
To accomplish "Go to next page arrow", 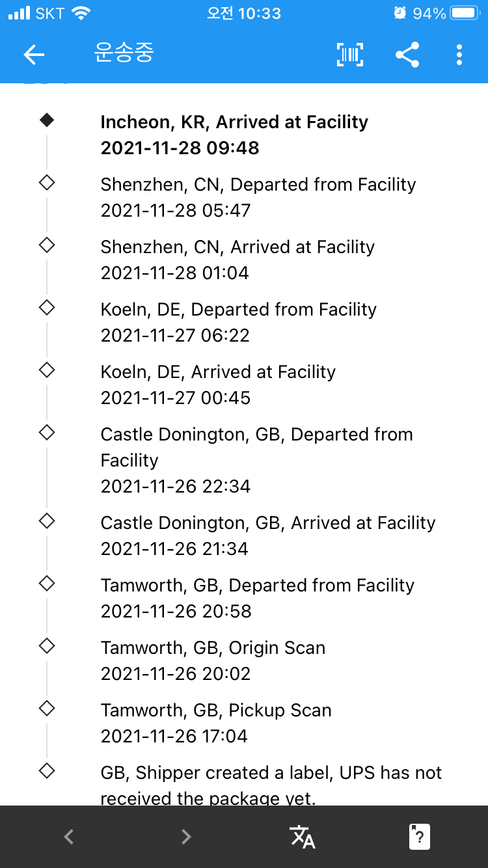I will coord(186,837).
